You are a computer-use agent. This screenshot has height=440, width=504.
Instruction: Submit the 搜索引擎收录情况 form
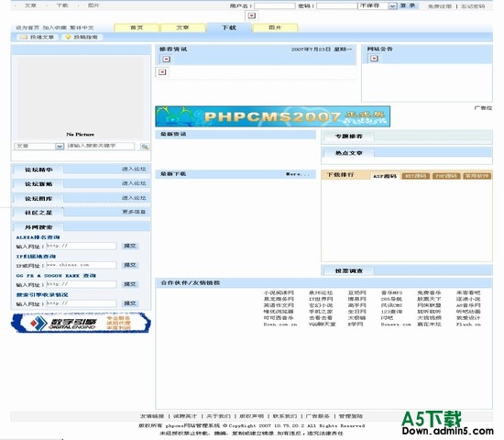[130, 303]
